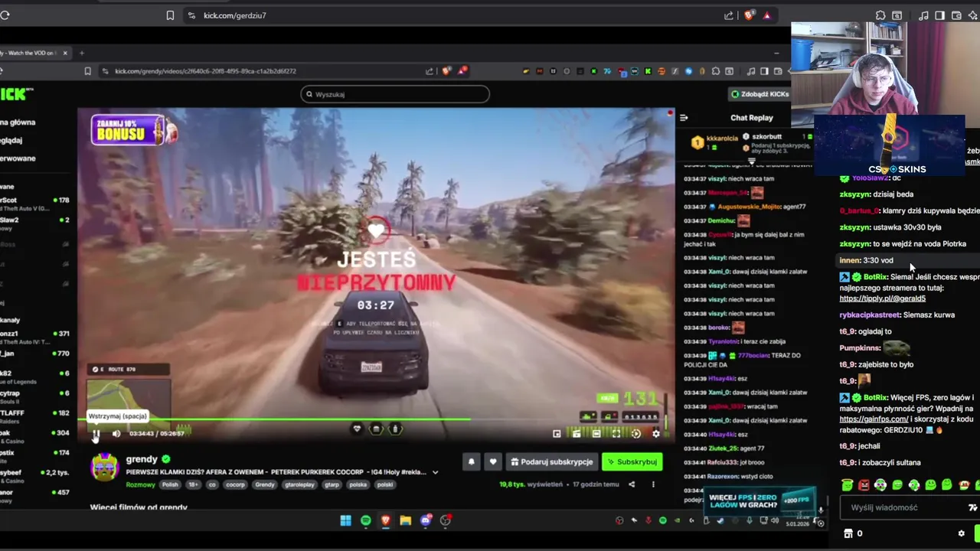Click the green Subskrybuj button
The image size is (980, 551).
coord(632,461)
